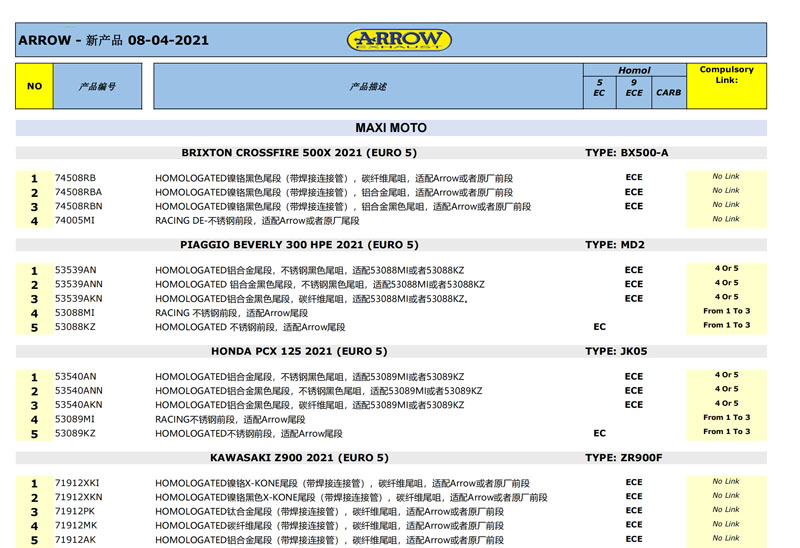Click product code 53539AN
Viewport: 800px width, 548px height.
click(x=76, y=270)
